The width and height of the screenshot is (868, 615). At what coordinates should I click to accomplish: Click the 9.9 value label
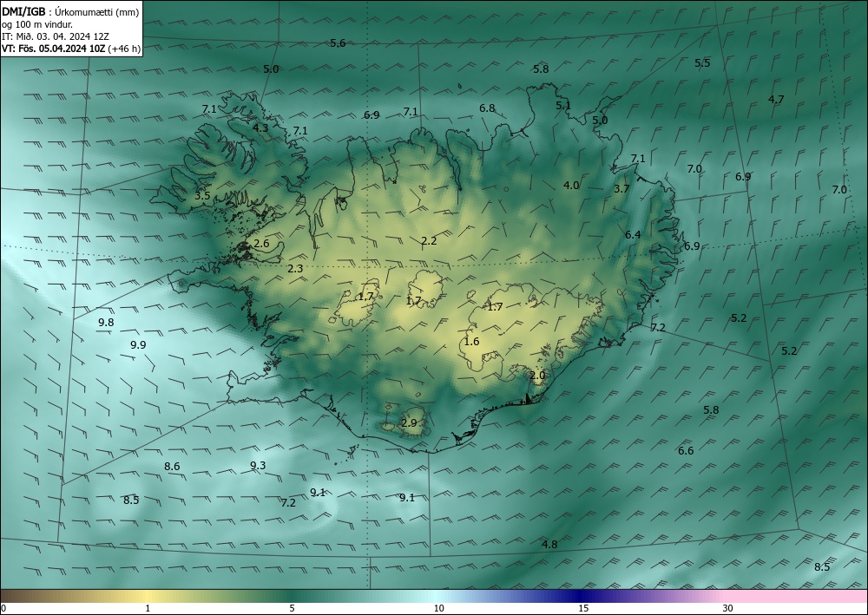click(138, 345)
